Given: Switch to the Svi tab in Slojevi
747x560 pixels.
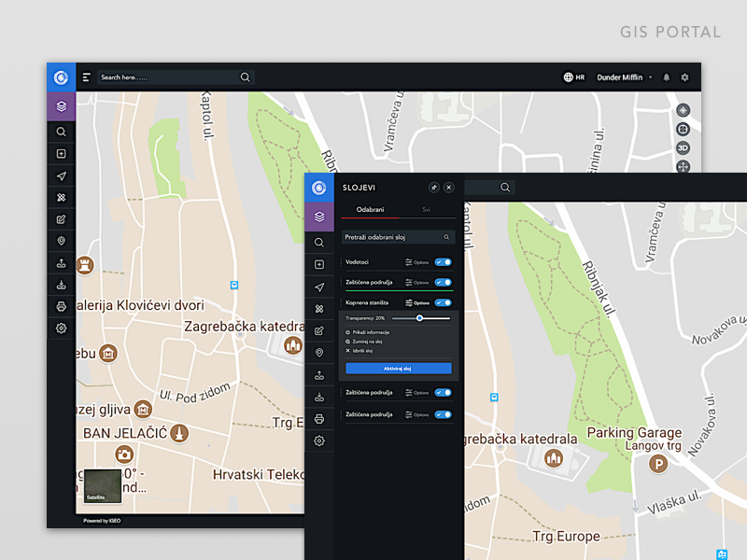Looking at the screenshot, I should pyautogui.click(x=427, y=207).
